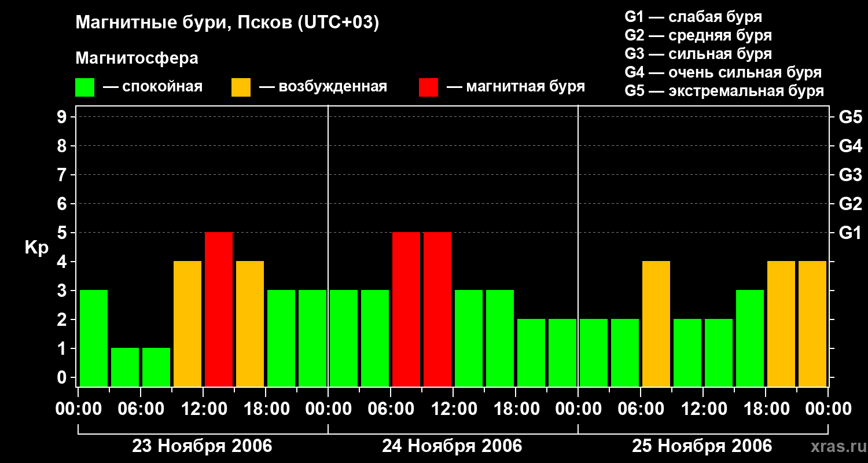Select the title 'Магнитные бури, Псков (UTC+03)'

[x=227, y=23]
